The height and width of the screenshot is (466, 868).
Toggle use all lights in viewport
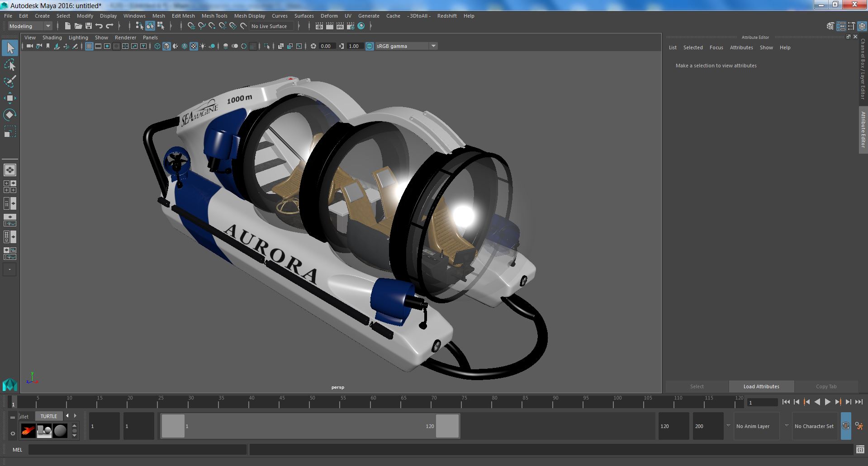[x=203, y=46]
